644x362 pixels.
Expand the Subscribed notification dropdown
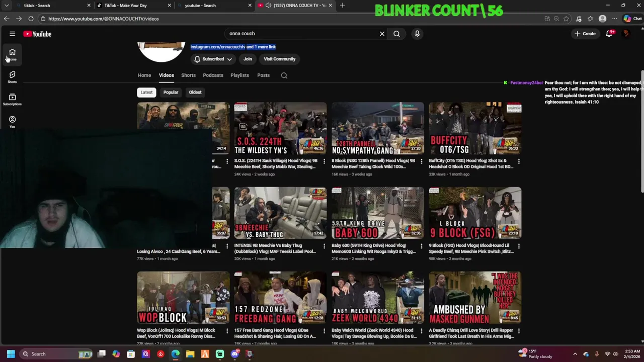(213, 59)
